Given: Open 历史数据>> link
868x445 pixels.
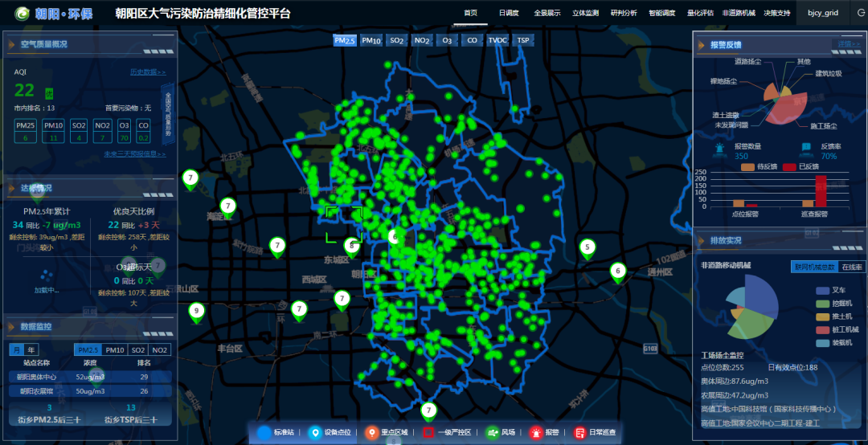Looking at the screenshot, I should click(x=148, y=72).
